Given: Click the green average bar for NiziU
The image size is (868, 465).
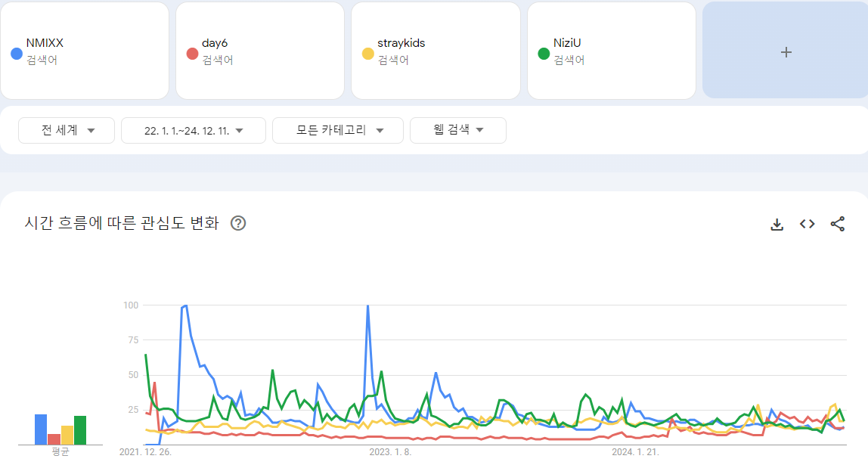Looking at the screenshot, I should 80,430.
